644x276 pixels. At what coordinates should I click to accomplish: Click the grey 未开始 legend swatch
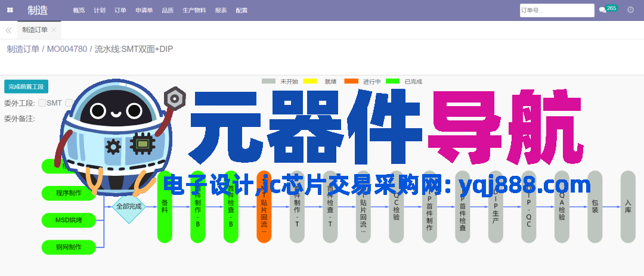[268, 81]
